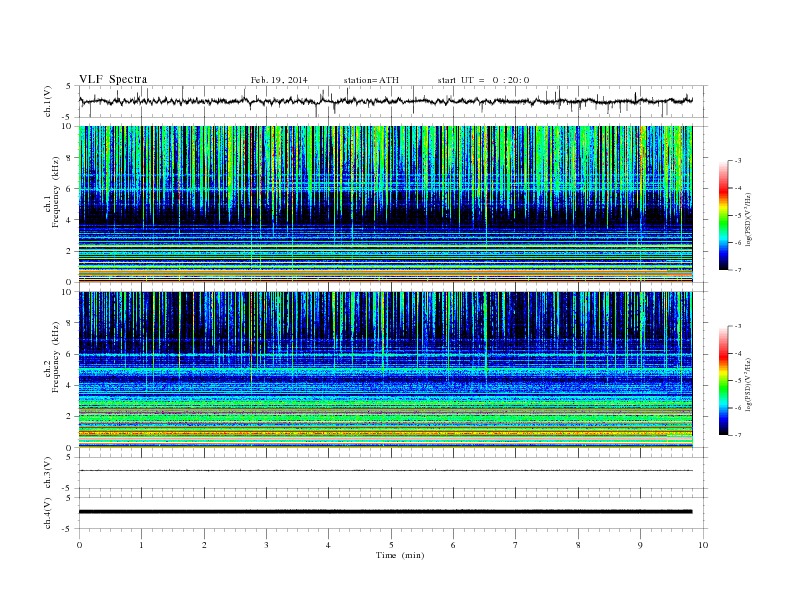The height and width of the screenshot is (612, 792).
Task: Click the "0" tick on the Time axis
Action: pyautogui.click(x=79, y=545)
